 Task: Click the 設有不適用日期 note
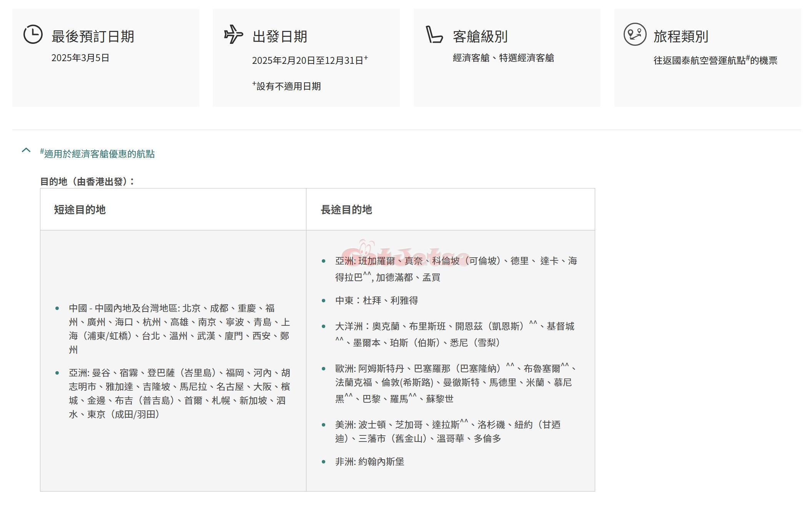coord(286,86)
